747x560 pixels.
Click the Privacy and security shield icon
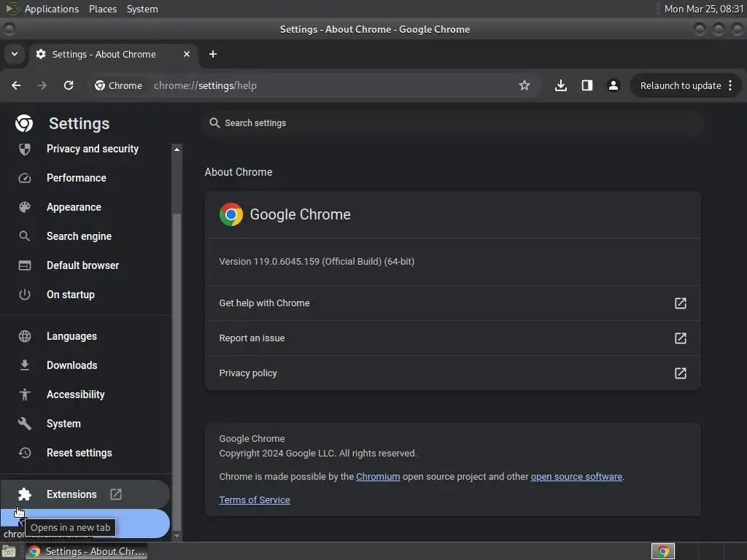click(24, 149)
